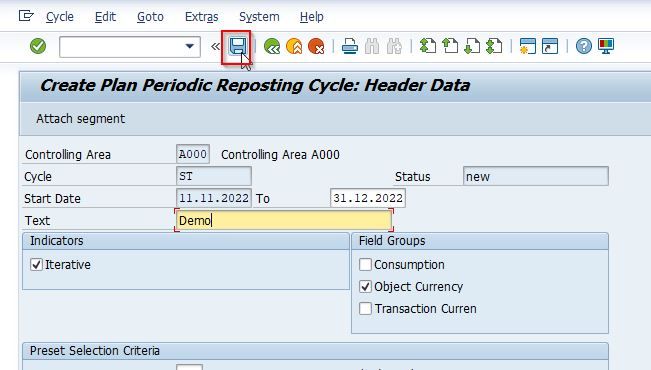Click the green Back icon
Screen dimensions: 651x370
[272, 46]
